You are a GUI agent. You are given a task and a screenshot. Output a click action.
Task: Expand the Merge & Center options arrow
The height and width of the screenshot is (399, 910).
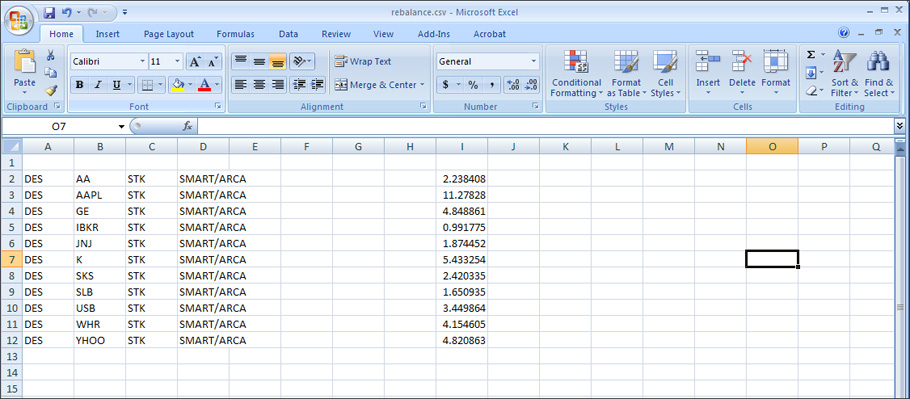(x=422, y=85)
